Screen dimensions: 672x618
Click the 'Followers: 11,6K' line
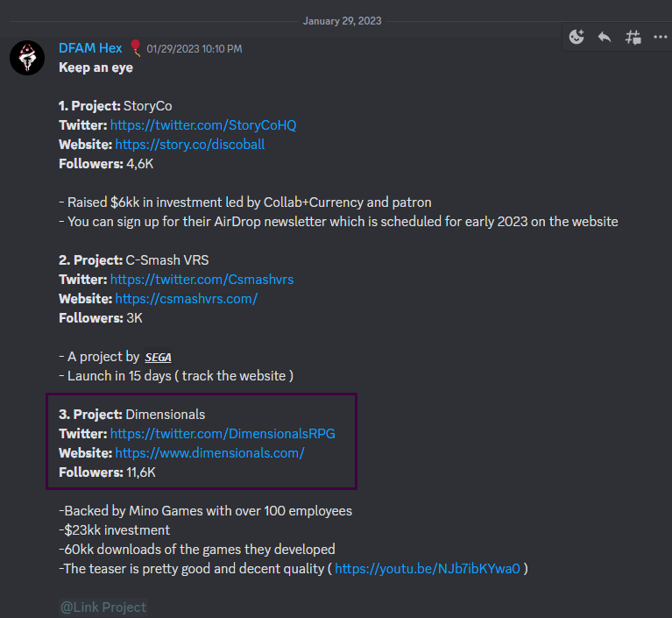107,472
